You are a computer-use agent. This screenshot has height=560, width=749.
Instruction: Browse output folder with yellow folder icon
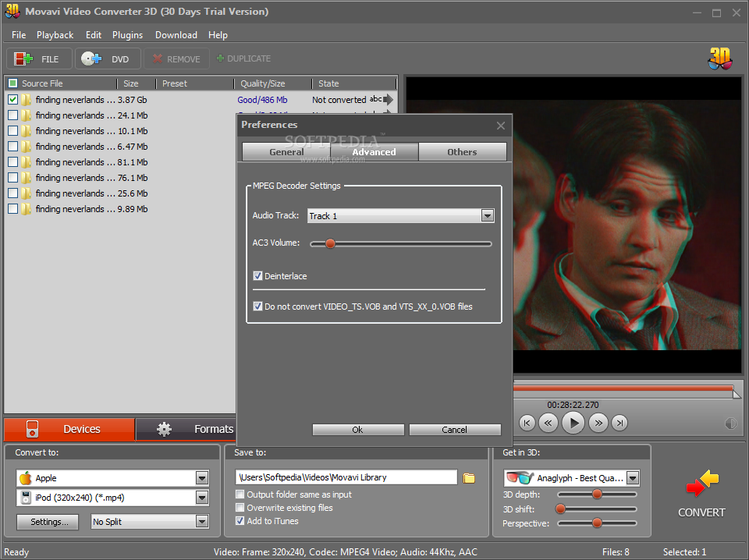469,478
